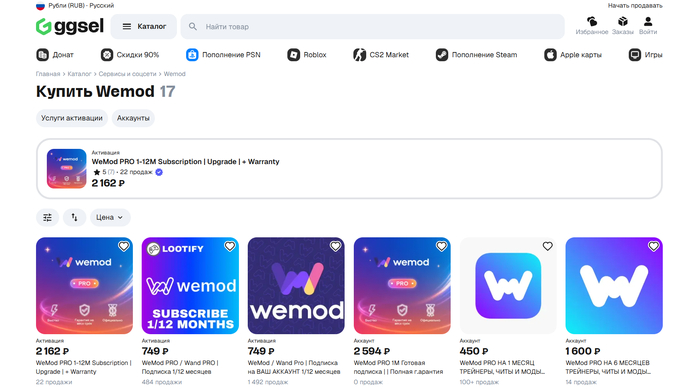Click the Wemod breadcrumb text
The image size is (700, 389).
pyautogui.click(x=175, y=74)
